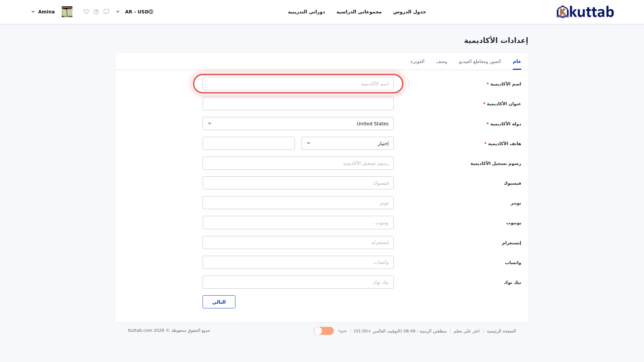644x362 pixels.
Task: Expand the AR - USD language dropdown
Action: pyautogui.click(x=135, y=12)
